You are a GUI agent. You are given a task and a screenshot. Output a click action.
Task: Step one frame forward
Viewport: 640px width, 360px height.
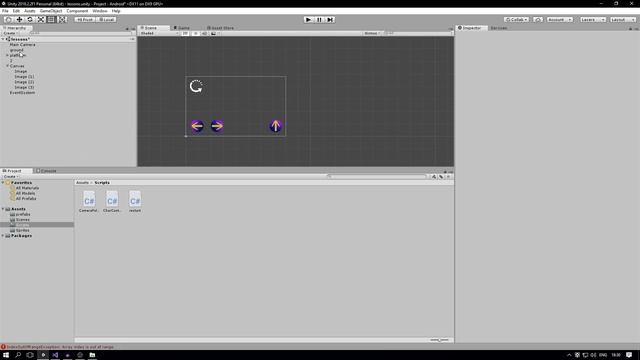[330, 20]
